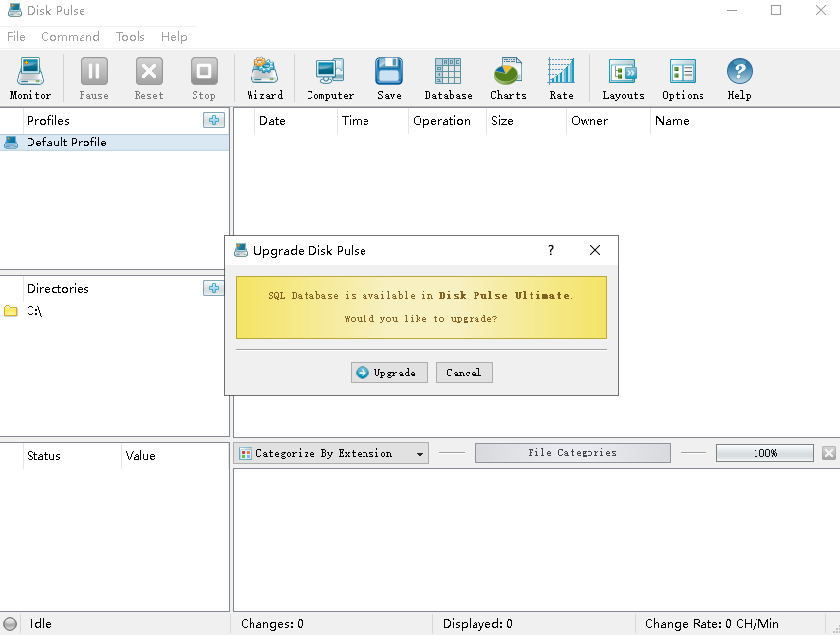Viewport: 840px width, 635px height.
Task: Close the categories panel with X icon
Action: (829, 453)
